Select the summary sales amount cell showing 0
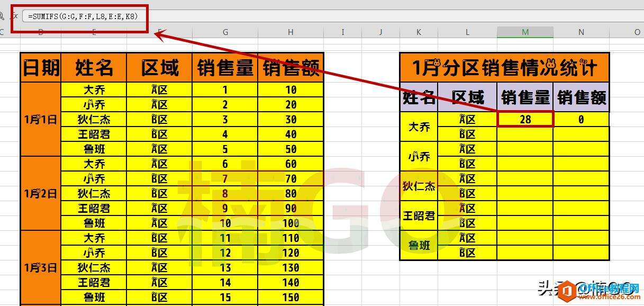This screenshot has height=306, width=644. (x=582, y=119)
